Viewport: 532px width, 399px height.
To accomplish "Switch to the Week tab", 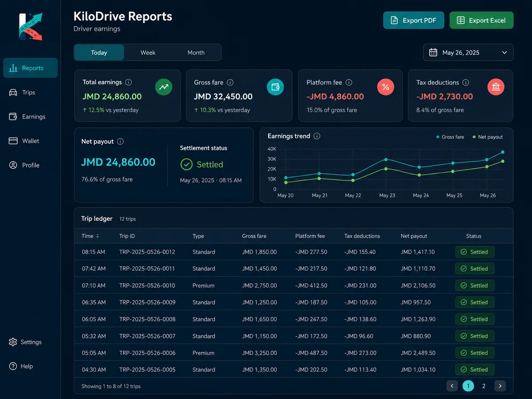I will (x=148, y=52).
